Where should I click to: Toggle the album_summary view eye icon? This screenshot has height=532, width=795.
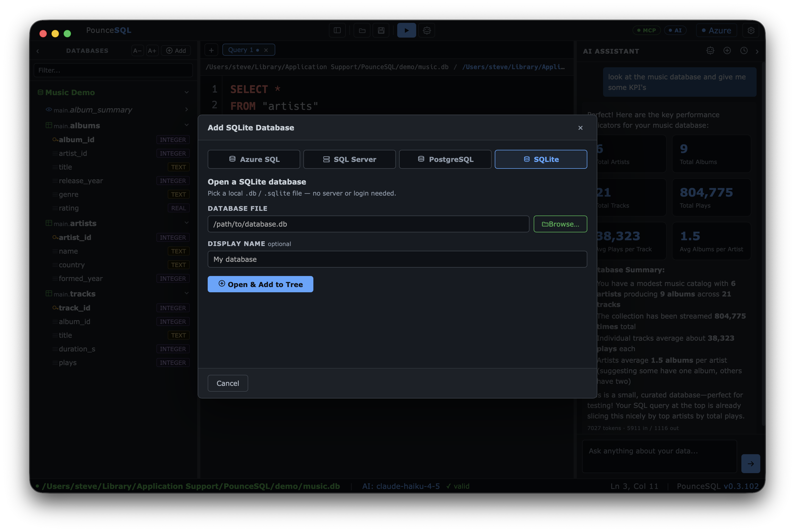point(49,110)
